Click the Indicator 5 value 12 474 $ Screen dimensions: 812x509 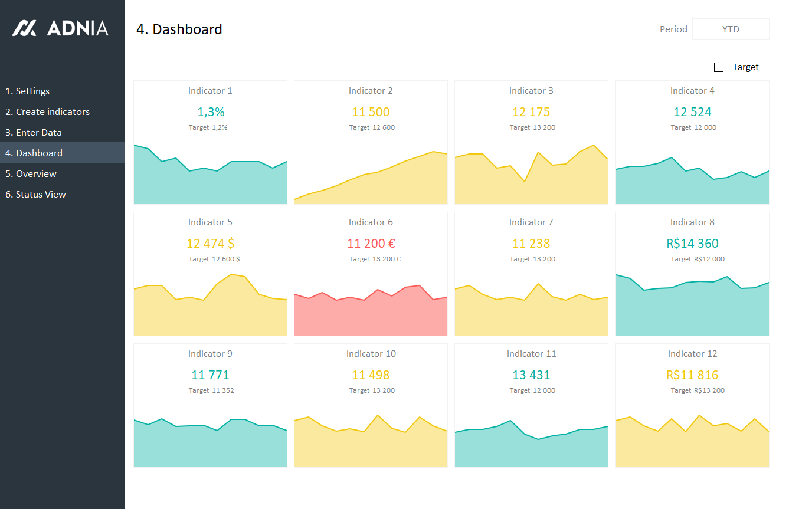click(210, 244)
